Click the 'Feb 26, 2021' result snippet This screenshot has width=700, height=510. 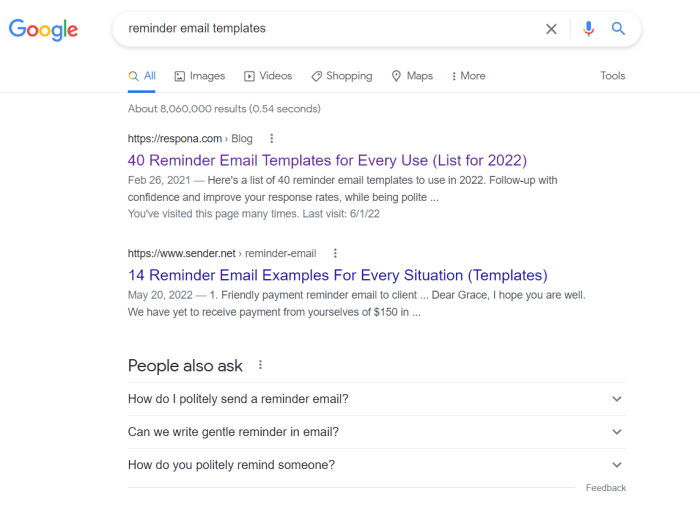click(x=342, y=189)
